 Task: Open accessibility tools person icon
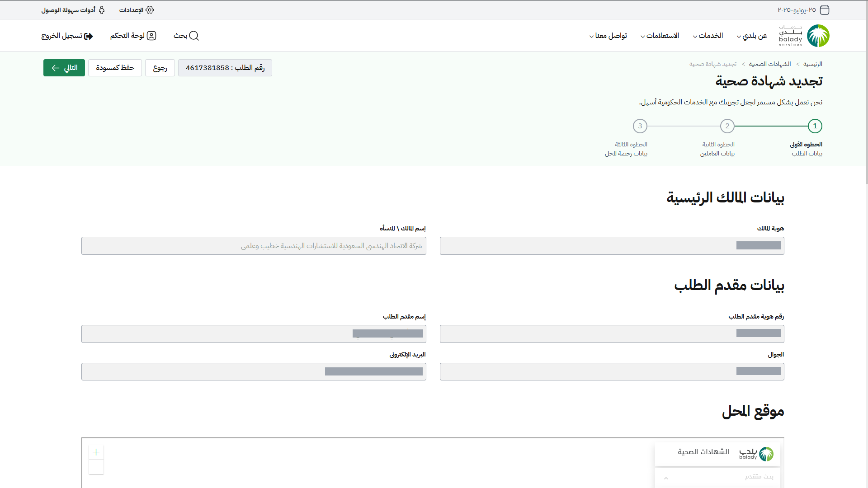(x=102, y=10)
